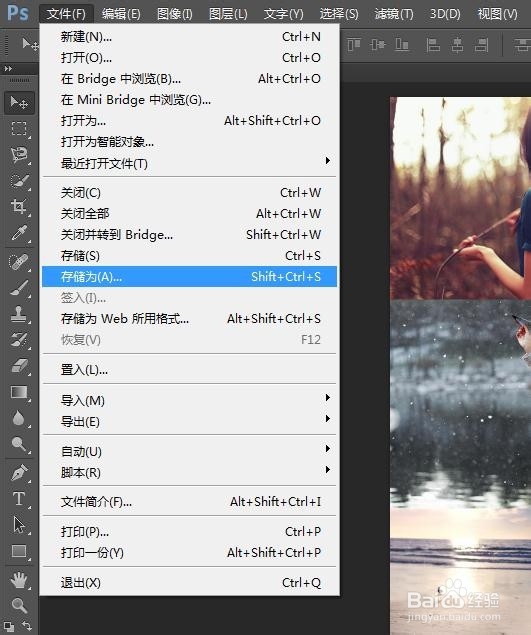The width and height of the screenshot is (531, 635).
Task: Choose 存储为(A)... highlighted entry
Action: 190,277
